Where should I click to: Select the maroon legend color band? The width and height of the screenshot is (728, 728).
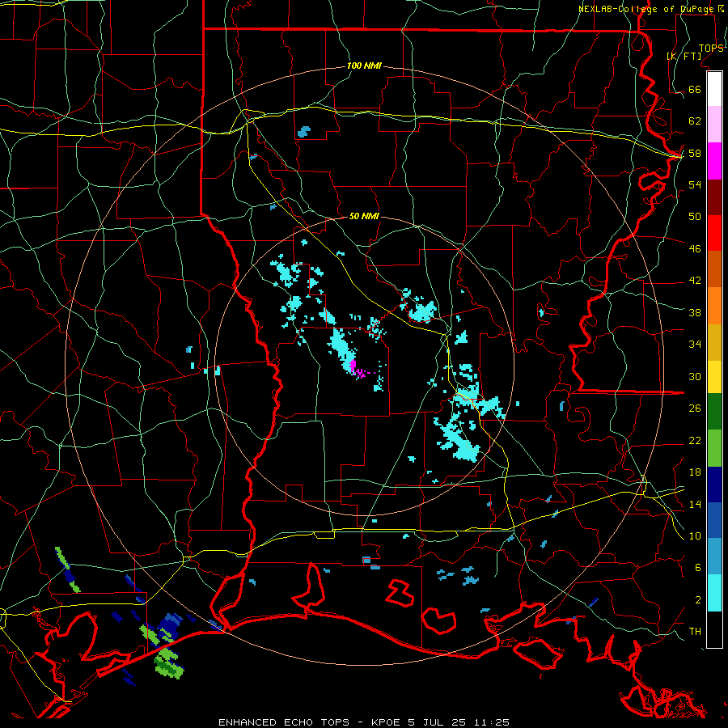[714, 197]
